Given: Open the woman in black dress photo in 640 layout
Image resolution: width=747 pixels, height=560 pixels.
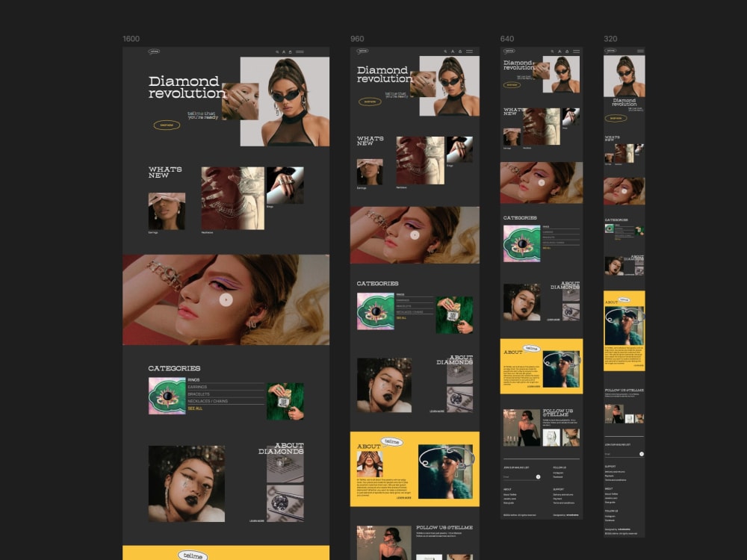Looking at the screenshot, I should (x=522, y=427).
